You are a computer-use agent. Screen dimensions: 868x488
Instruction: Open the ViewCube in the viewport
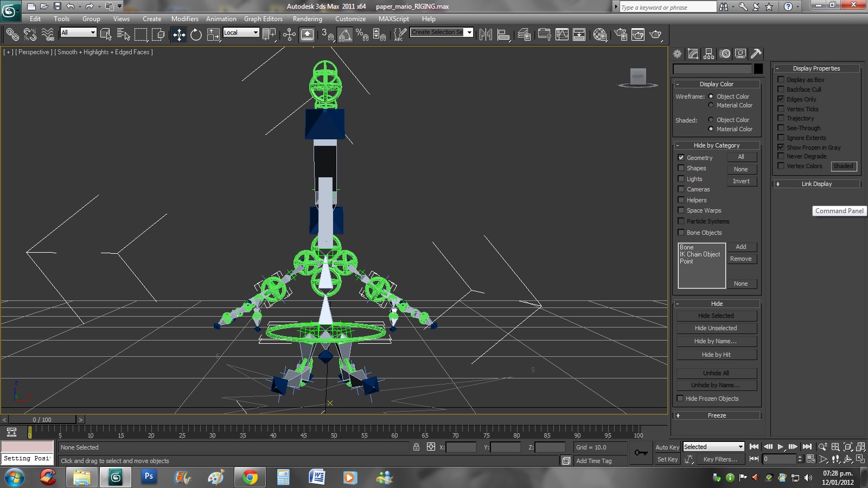pyautogui.click(x=638, y=77)
